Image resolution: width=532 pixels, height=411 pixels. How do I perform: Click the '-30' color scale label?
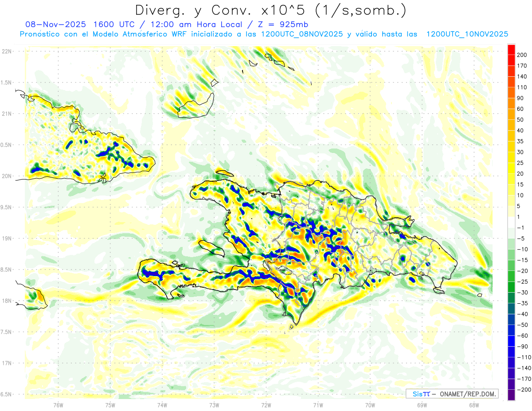tap(524, 293)
